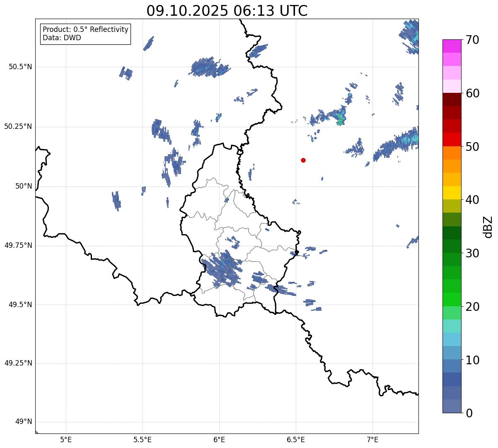Pick the yellow colorbar segment above 40
The width and height of the screenshot is (498, 448).
click(452, 193)
